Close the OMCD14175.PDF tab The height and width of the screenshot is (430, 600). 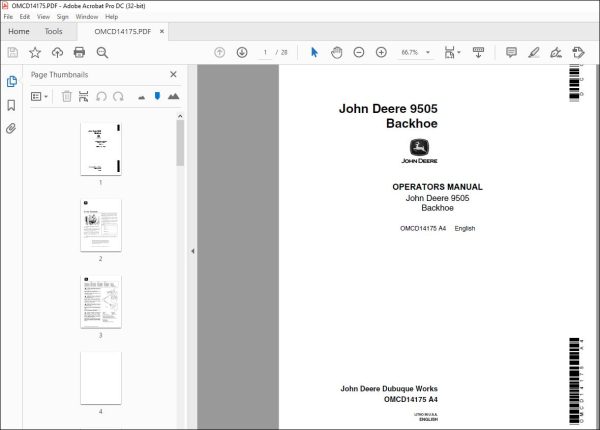162,31
